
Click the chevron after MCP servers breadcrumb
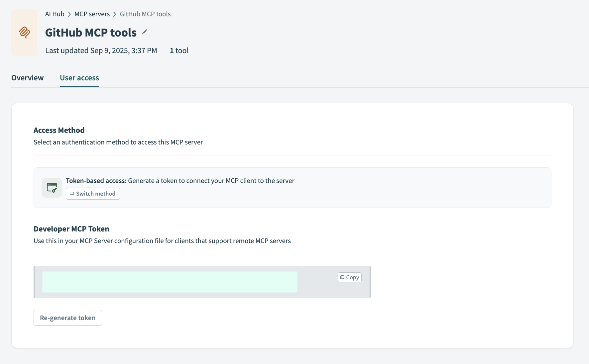pos(115,14)
